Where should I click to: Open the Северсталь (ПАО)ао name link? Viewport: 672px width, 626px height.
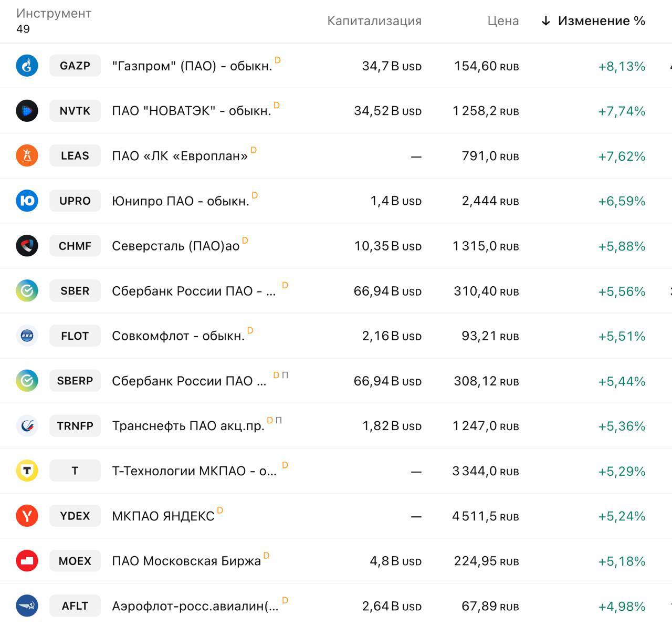[175, 246]
